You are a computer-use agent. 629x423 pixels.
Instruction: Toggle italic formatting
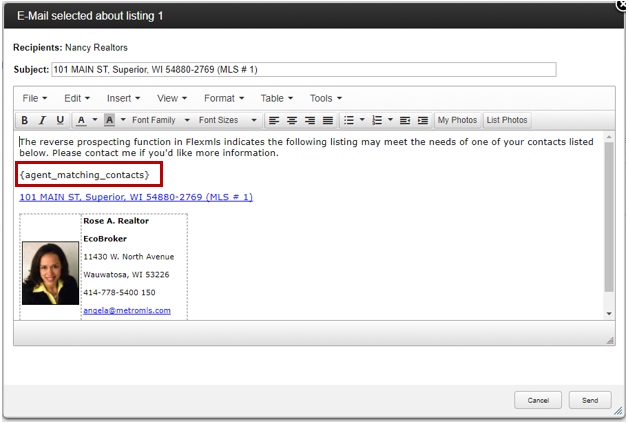click(42, 120)
